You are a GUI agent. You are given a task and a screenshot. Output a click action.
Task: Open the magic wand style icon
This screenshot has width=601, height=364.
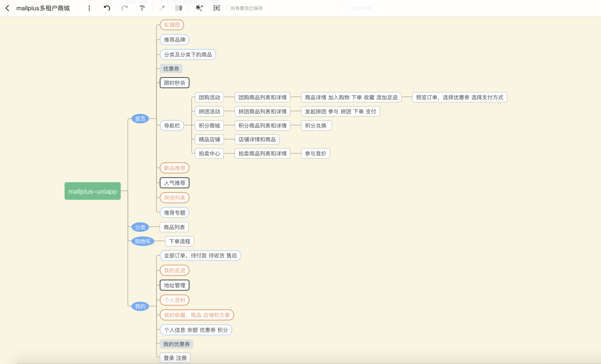point(199,8)
